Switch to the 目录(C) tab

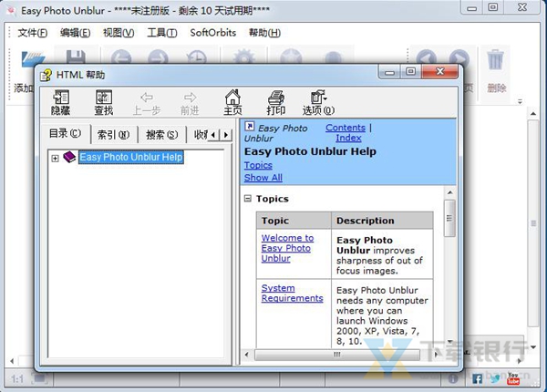pos(66,133)
